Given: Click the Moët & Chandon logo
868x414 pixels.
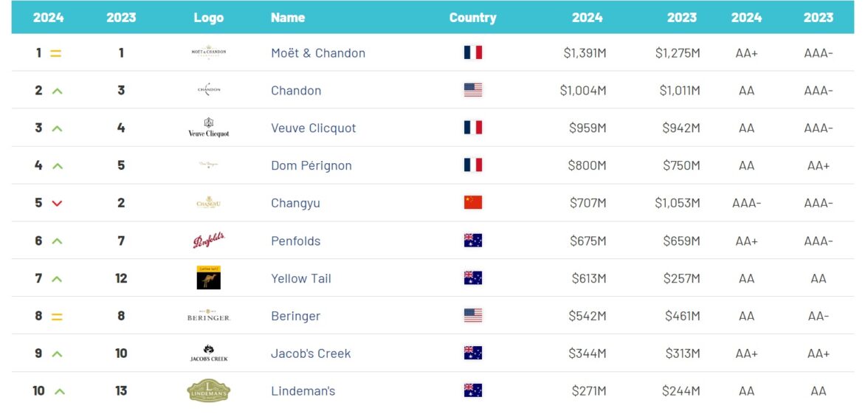Looking at the screenshot, I should tap(208, 52).
